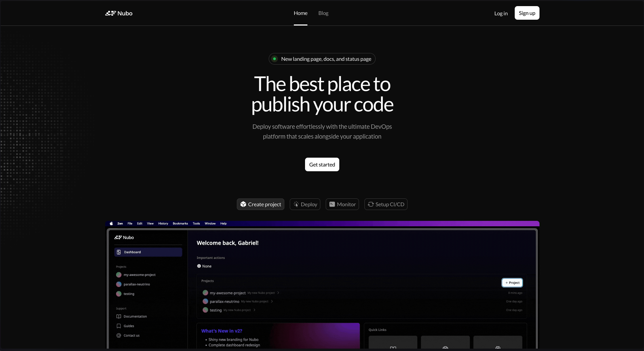Switch to the Blog tab
The height and width of the screenshot is (351, 644).
click(x=323, y=13)
